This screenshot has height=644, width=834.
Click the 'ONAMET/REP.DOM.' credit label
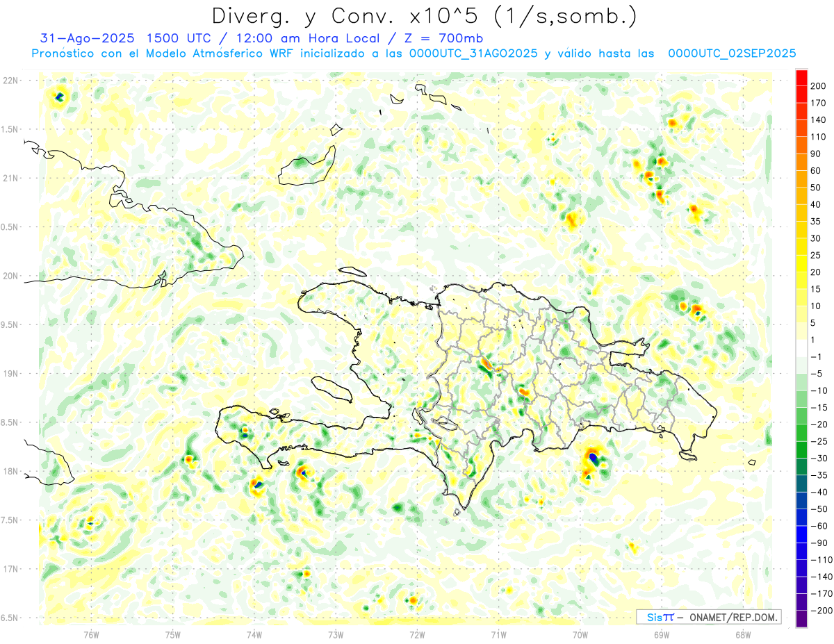[x=733, y=617]
